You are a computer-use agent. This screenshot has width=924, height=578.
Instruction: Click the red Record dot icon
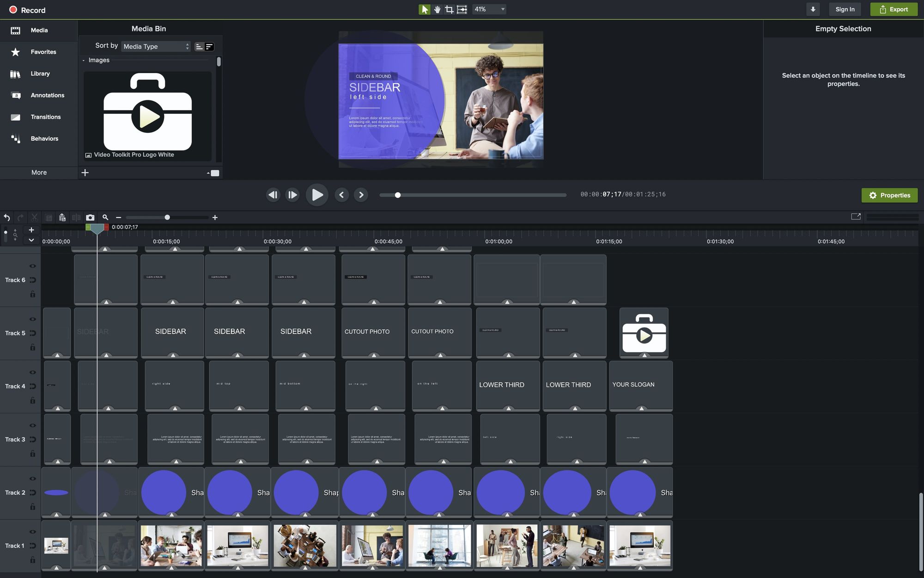click(13, 10)
